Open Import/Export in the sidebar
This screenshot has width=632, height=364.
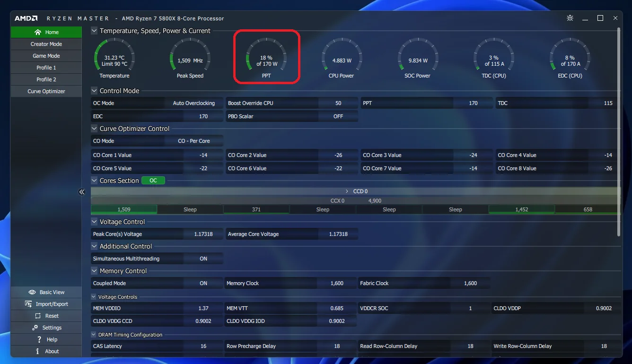tap(46, 304)
